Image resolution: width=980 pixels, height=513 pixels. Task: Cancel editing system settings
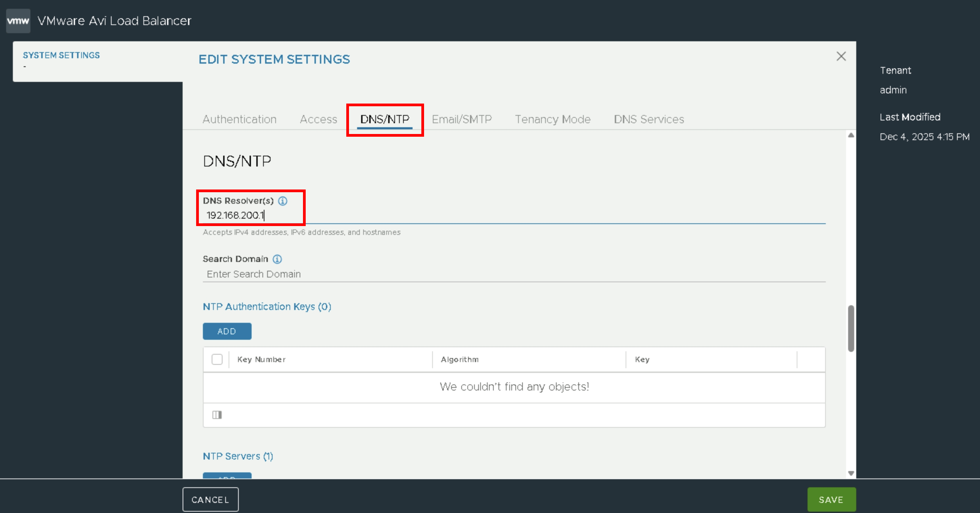(210, 499)
